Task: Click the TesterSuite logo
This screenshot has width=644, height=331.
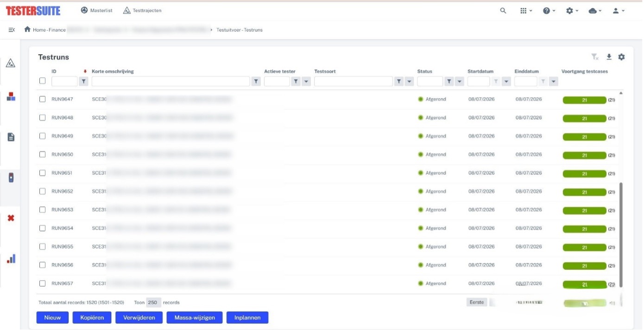Action: point(33,10)
